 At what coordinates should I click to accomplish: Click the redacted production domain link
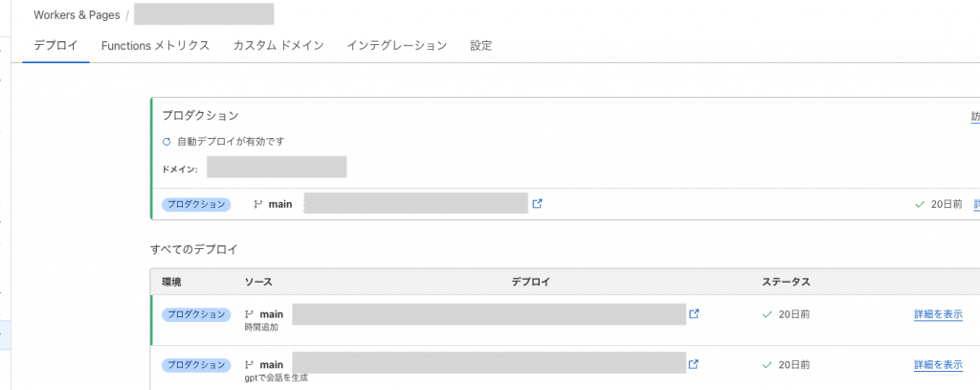tap(277, 168)
